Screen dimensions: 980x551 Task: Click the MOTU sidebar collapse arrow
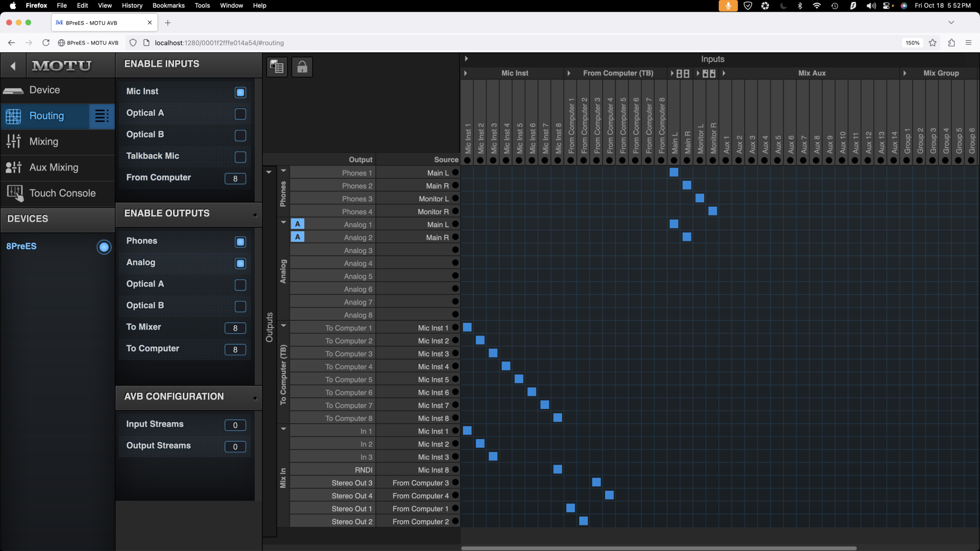click(x=13, y=66)
